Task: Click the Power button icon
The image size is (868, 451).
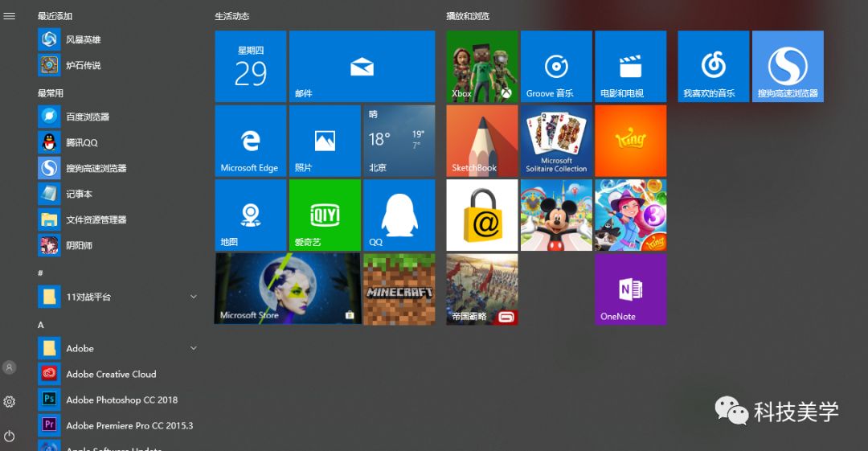Action: [9, 436]
